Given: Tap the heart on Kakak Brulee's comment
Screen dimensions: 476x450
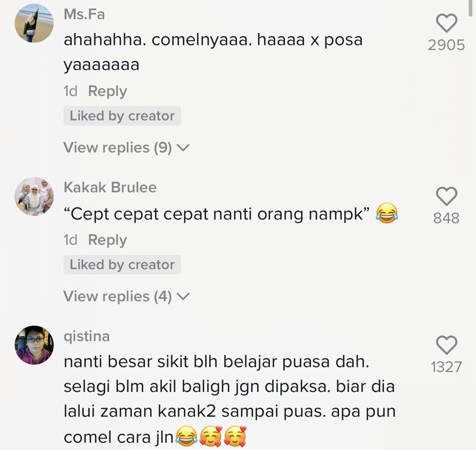Looking at the screenshot, I should (447, 196).
